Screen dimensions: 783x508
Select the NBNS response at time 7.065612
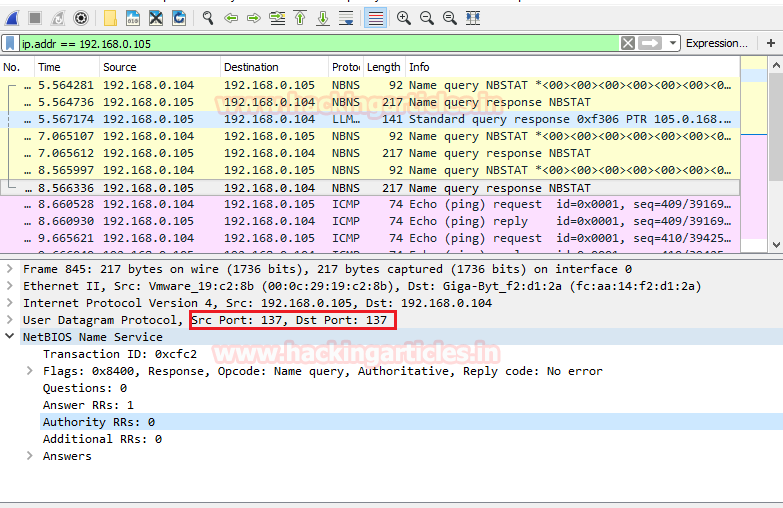tap(370, 153)
